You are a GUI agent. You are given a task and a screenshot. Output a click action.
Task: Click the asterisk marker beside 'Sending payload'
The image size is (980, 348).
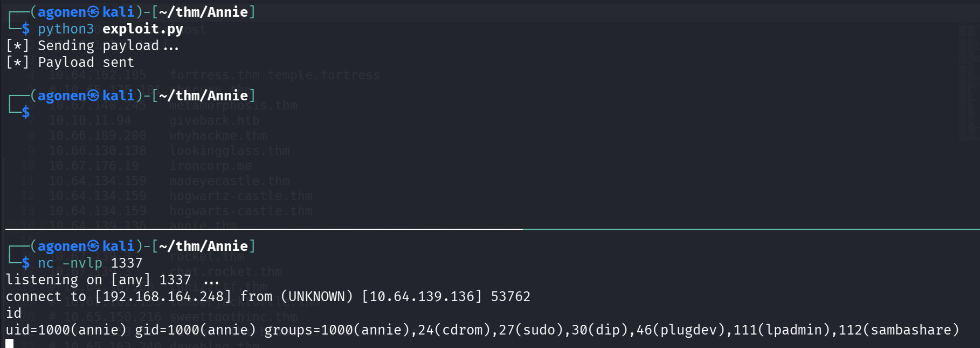tap(17, 46)
